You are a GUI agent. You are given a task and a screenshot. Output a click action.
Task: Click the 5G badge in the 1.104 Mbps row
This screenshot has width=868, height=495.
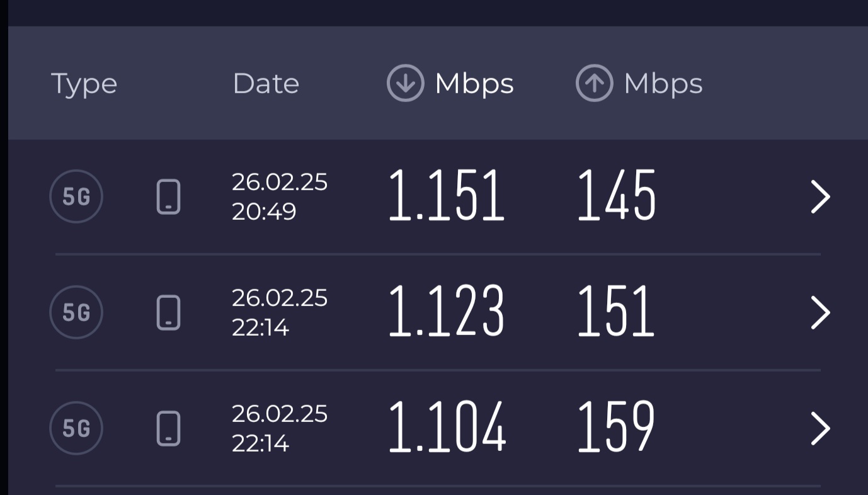[76, 428]
